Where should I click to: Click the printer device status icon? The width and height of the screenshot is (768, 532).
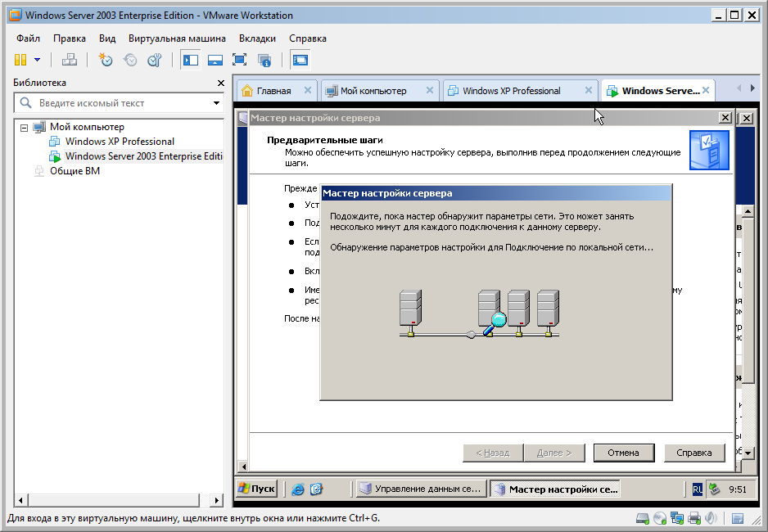[694, 518]
